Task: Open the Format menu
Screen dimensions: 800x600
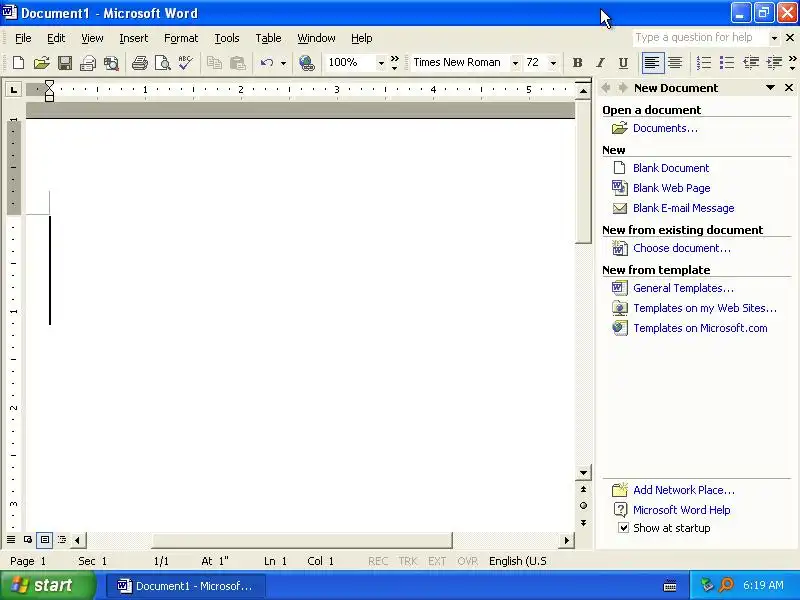Action: (x=181, y=38)
